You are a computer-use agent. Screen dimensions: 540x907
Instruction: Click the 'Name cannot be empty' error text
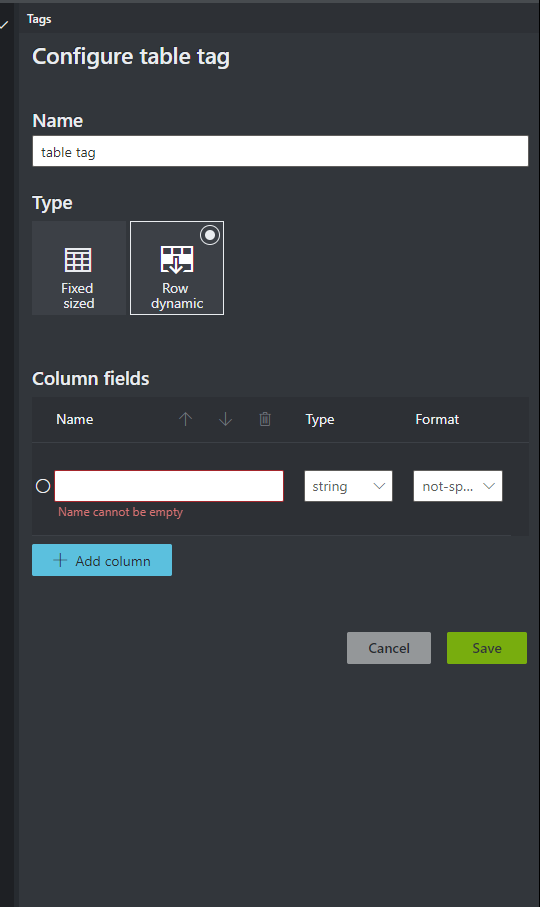(120, 512)
